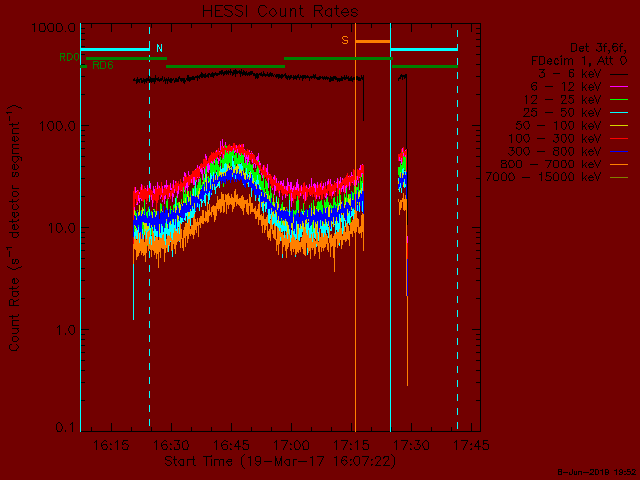Click the 'Det 3f,6f,' detector label
640x480 pixels.
(x=598, y=48)
